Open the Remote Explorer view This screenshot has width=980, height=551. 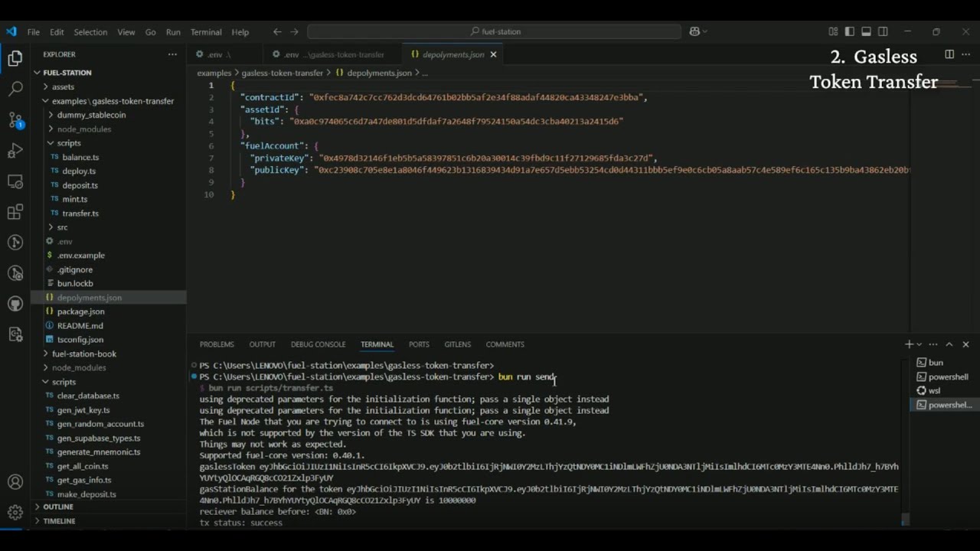tap(15, 181)
